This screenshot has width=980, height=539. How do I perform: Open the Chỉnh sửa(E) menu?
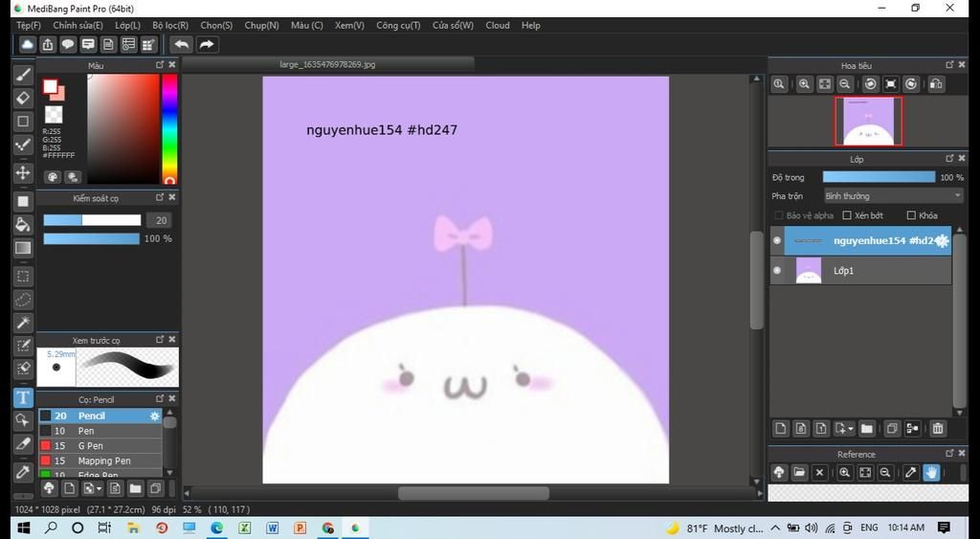pos(78,26)
